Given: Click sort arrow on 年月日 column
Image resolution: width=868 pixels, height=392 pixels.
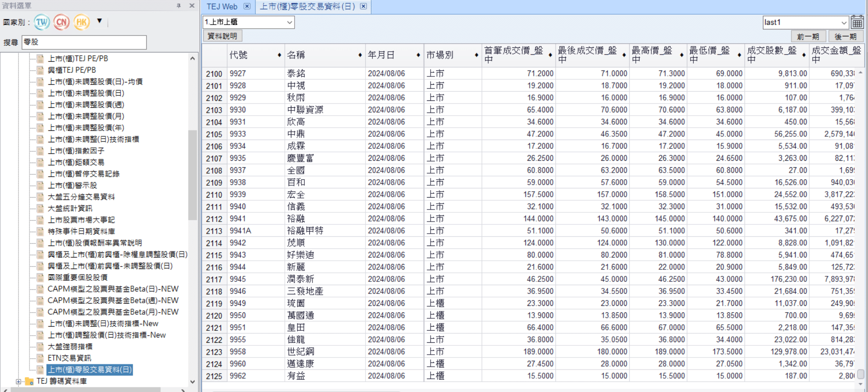Looking at the screenshot, I should click(x=418, y=55).
